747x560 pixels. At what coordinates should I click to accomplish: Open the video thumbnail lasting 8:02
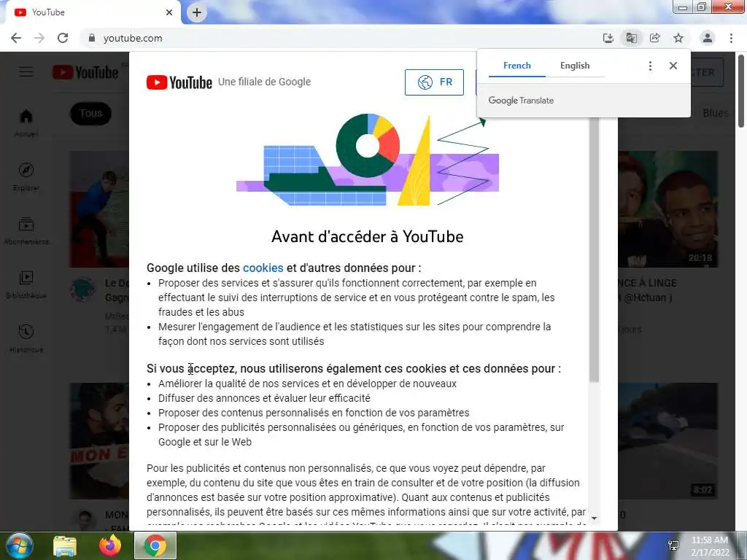pos(668,440)
